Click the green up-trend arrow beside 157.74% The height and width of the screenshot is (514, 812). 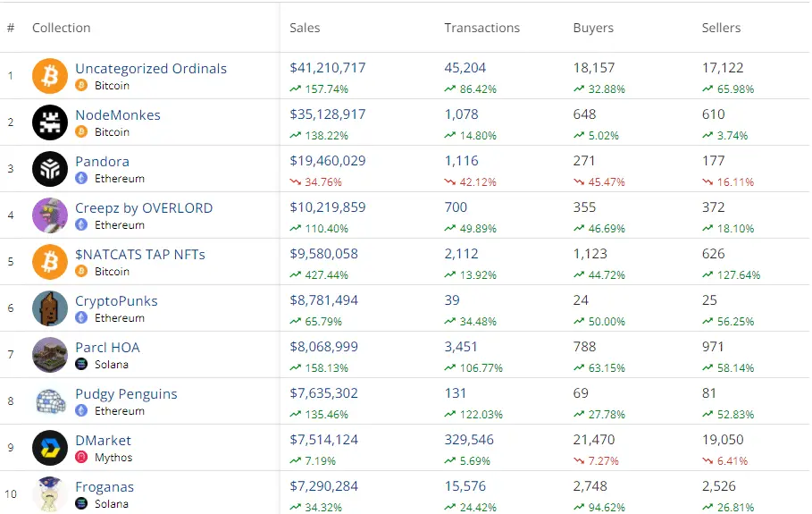(295, 88)
